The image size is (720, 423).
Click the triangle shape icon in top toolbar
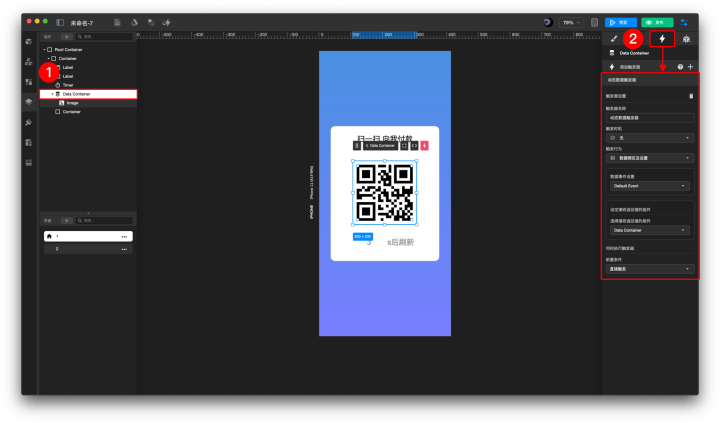[x=134, y=22]
